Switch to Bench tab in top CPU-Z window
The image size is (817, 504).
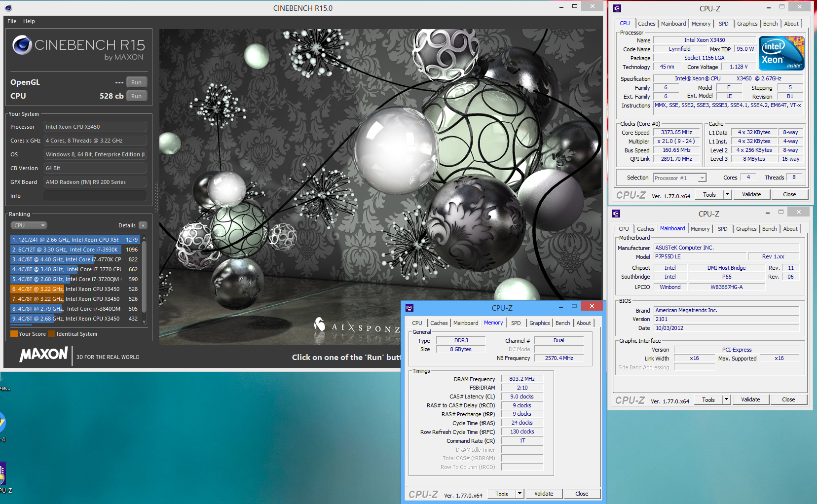(x=770, y=24)
